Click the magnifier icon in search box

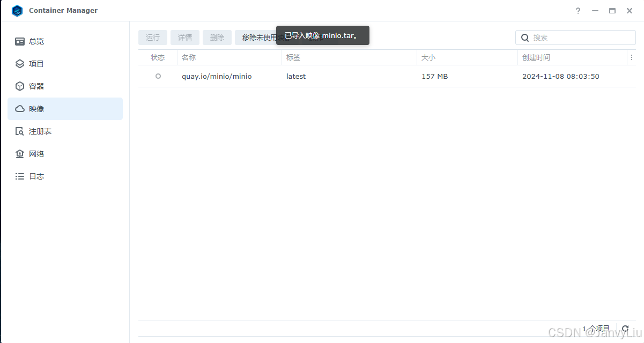click(x=525, y=38)
